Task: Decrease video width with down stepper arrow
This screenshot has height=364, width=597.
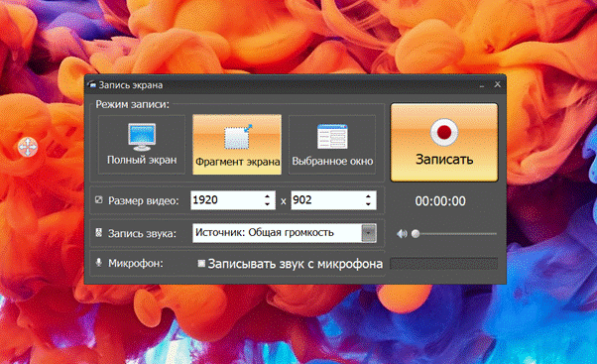Action: click(268, 204)
